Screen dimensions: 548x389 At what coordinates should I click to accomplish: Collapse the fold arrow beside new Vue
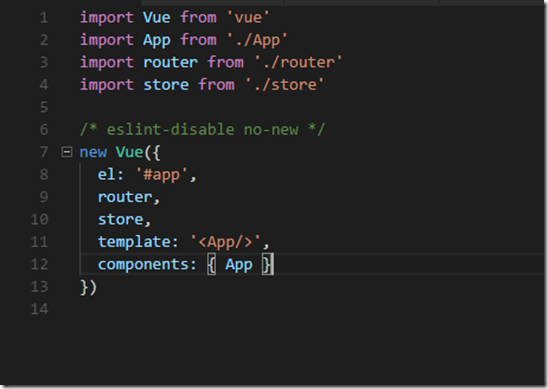pos(66,152)
